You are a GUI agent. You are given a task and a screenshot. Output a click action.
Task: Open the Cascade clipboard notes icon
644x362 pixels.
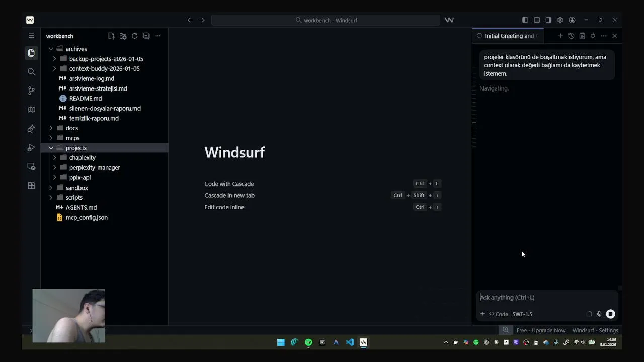tap(582, 36)
